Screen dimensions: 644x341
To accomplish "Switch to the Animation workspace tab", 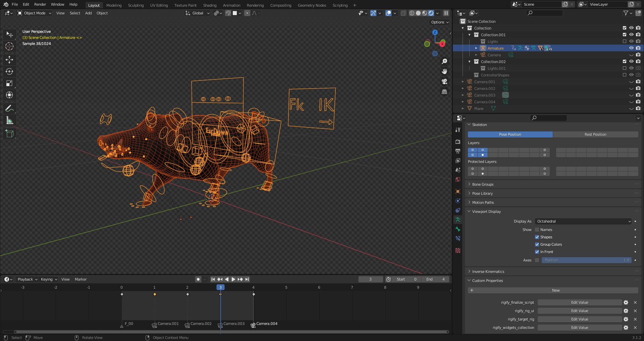I will [232, 5].
